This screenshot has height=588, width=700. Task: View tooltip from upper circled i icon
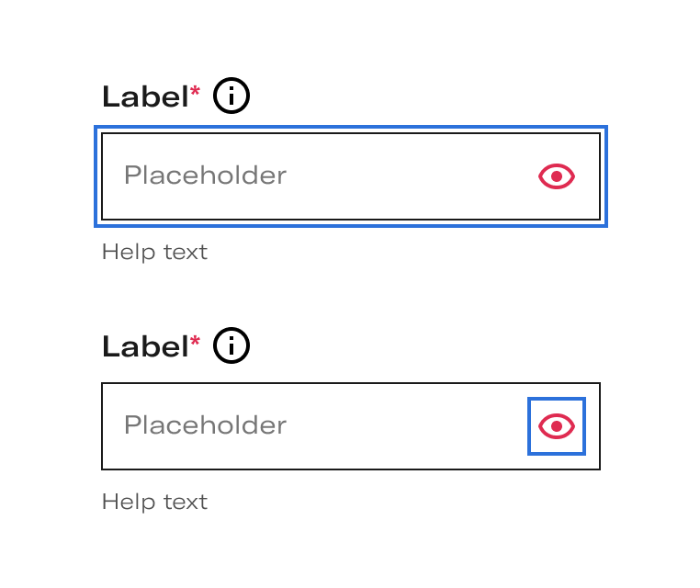pos(231,96)
